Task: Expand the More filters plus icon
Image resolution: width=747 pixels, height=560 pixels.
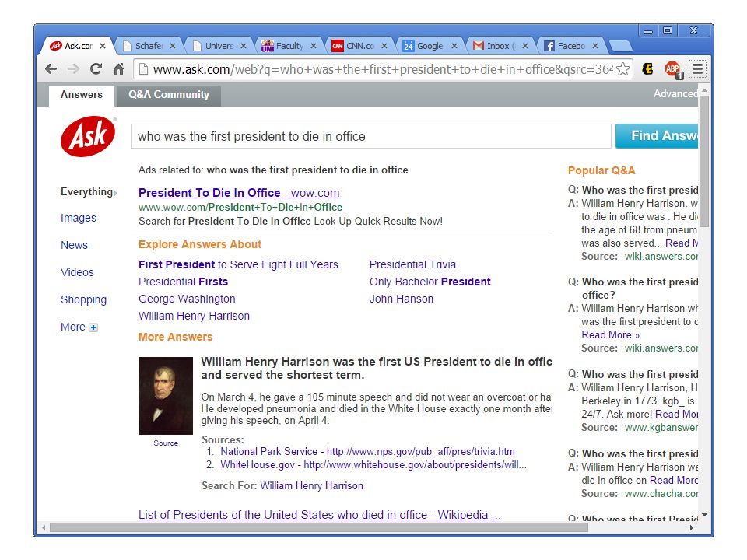Action: click(93, 327)
